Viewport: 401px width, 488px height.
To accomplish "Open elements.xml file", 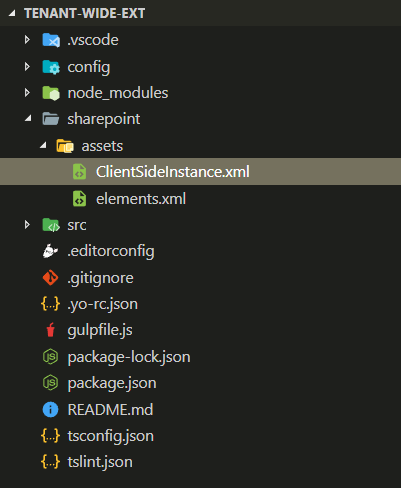I will tap(141, 199).
